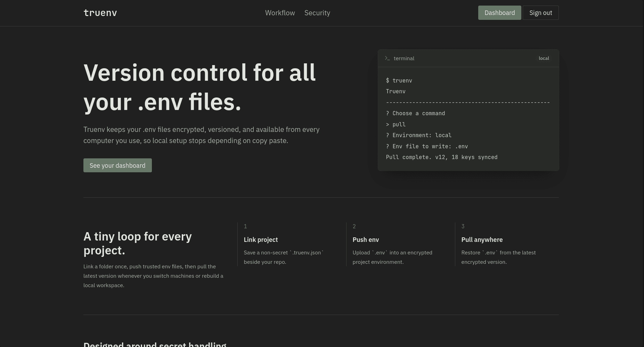Open the Workflow nav link
644x347 pixels.
(280, 13)
